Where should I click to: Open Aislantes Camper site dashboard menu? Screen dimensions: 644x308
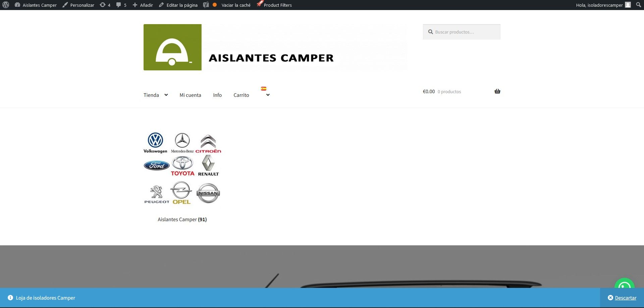click(36, 5)
